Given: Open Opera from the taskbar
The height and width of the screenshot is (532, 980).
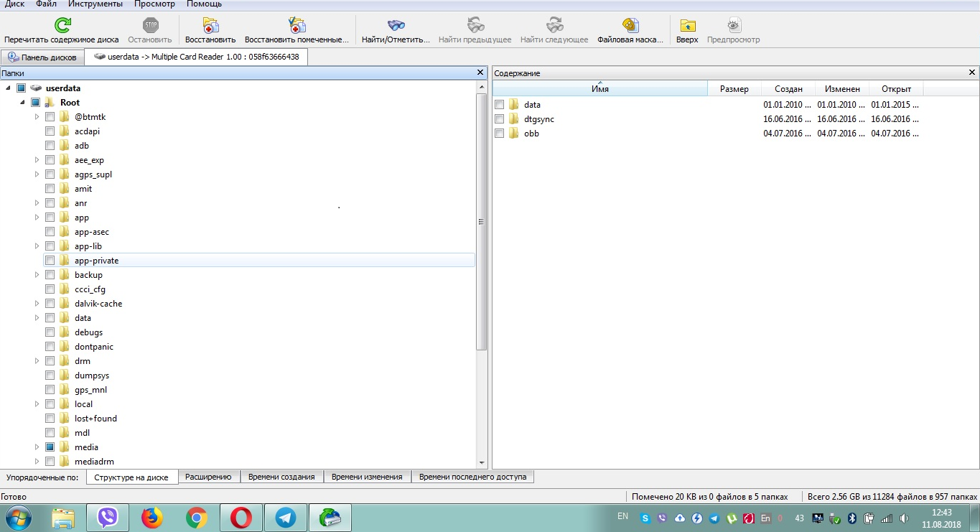Looking at the screenshot, I should (x=241, y=518).
